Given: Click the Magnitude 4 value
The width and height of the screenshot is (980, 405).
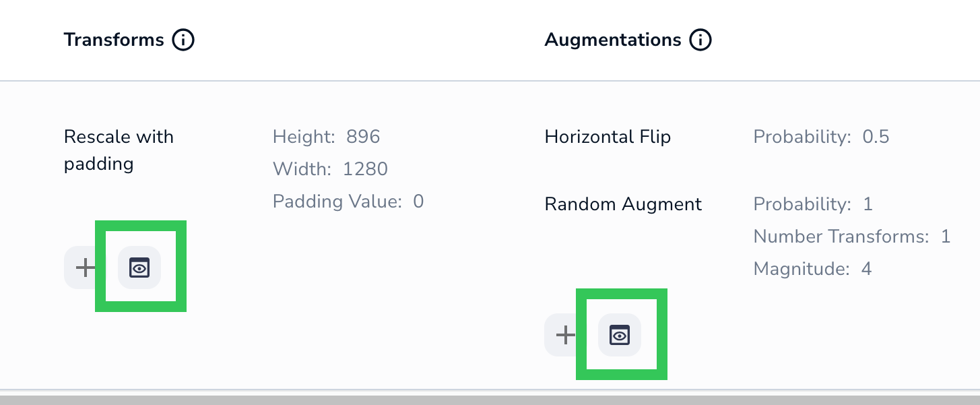Looking at the screenshot, I should click(x=866, y=269).
